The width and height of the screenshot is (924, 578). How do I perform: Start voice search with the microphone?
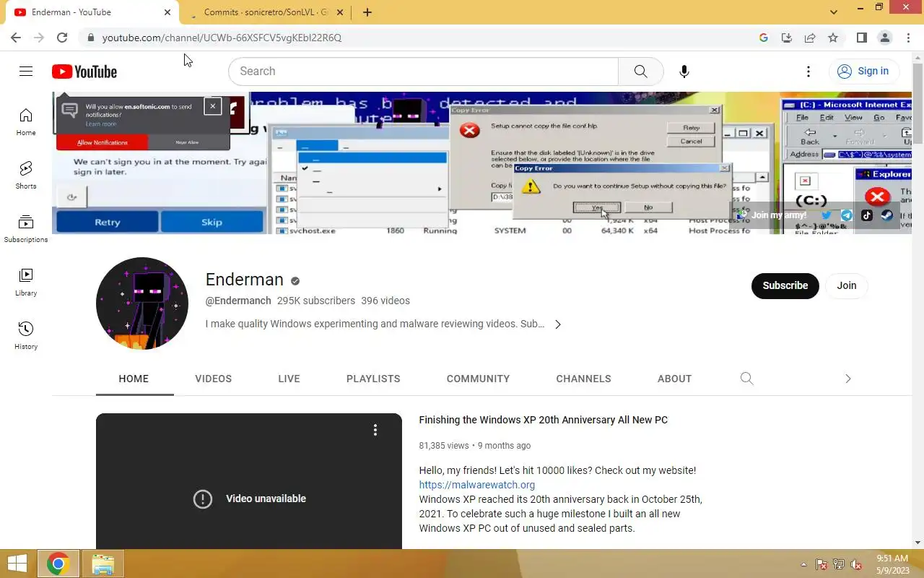(684, 71)
